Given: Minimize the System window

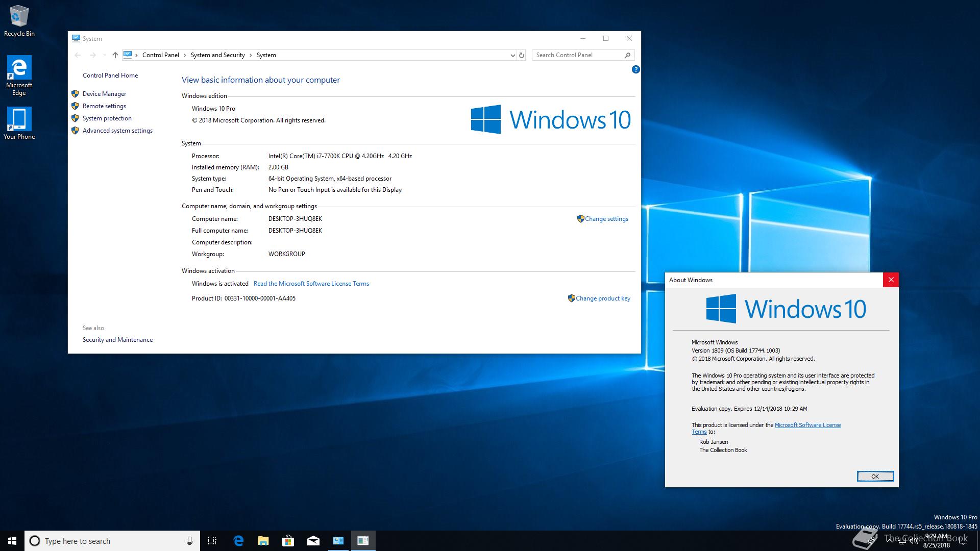Looking at the screenshot, I should click(583, 38).
